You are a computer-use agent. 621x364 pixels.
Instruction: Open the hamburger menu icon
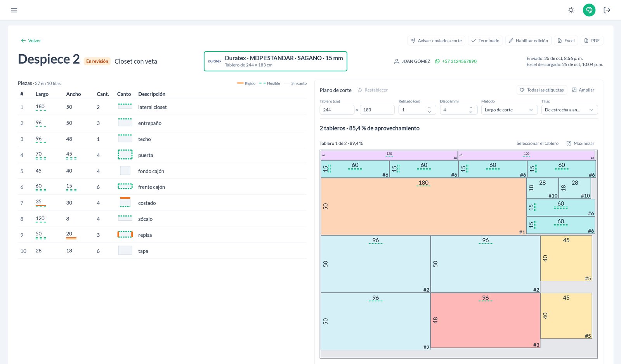14,10
